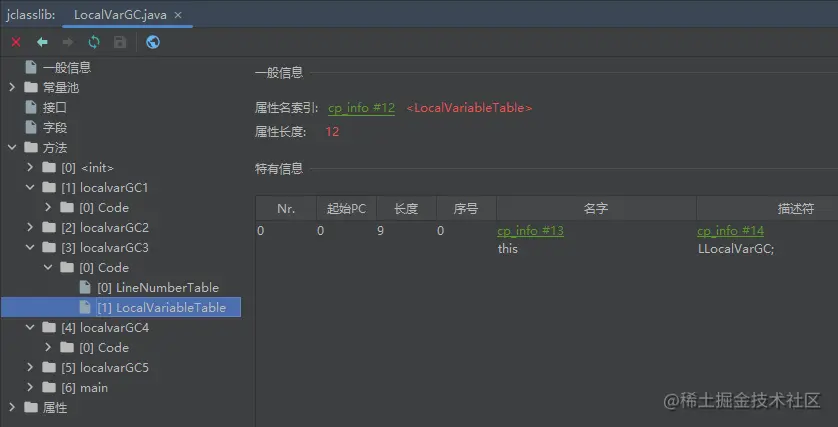The height and width of the screenshot is (427, 838).
Task: Expand the [0] <init> method node
Action: (x=30, y=168)
